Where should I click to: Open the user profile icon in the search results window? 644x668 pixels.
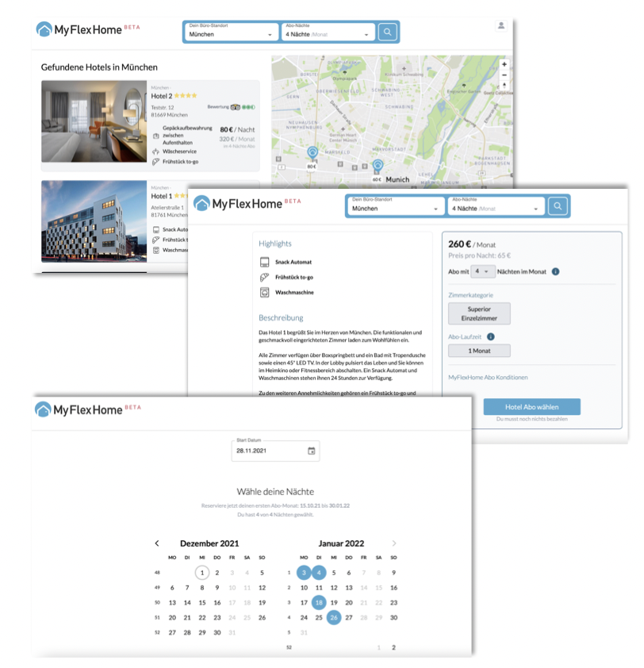click(x=501, y=25)
